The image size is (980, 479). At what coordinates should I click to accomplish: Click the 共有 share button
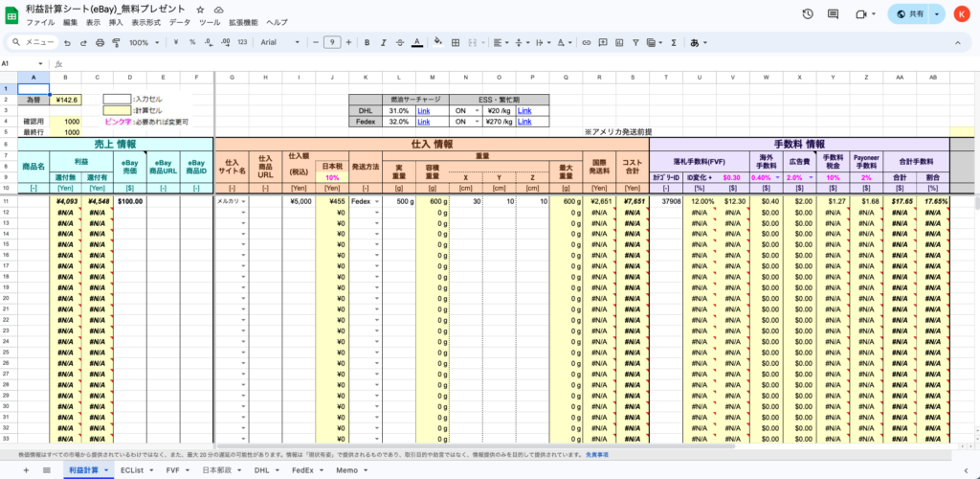pyautogui.click(x=909, y=13)
